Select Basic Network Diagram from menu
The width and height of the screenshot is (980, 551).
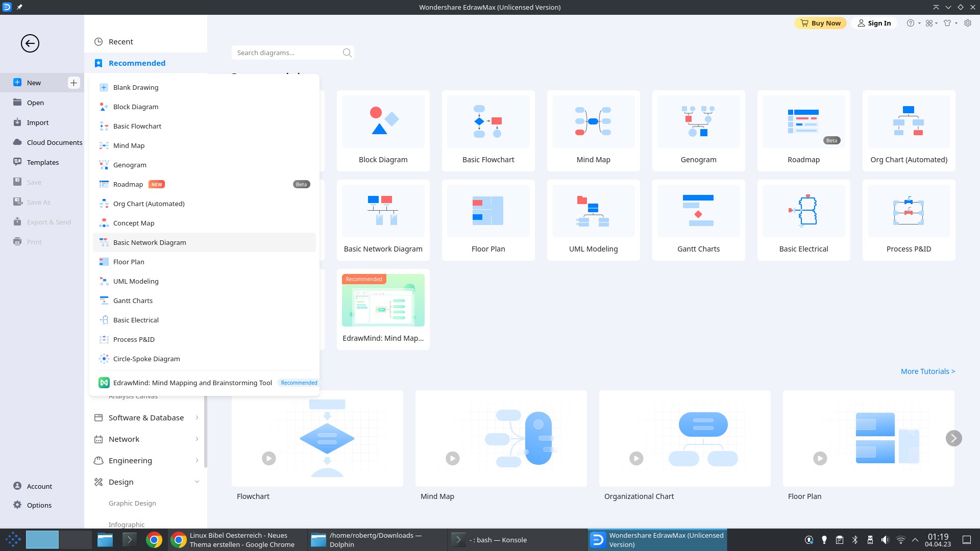[x=150, y=242]
